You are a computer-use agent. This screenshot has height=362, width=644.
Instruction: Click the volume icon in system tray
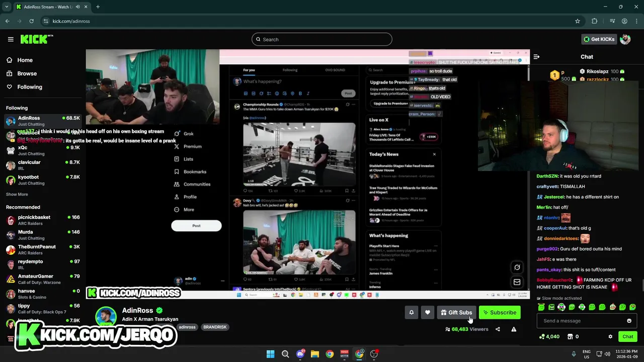tap(608, 354)
